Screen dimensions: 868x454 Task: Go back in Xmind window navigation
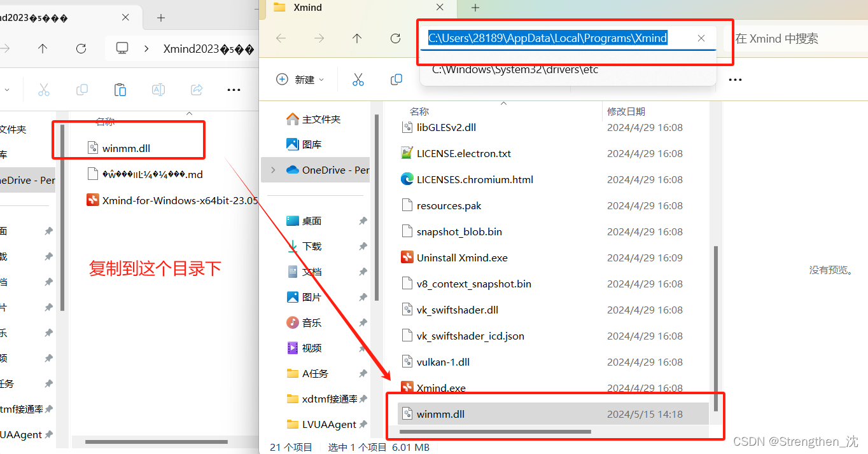pos(281,38)
